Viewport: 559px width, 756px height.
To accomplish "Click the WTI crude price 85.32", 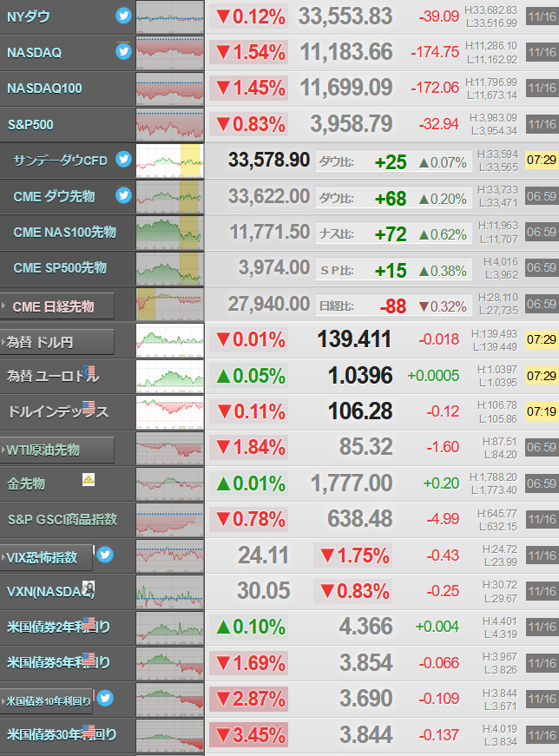I will click(x=365, y=446).
